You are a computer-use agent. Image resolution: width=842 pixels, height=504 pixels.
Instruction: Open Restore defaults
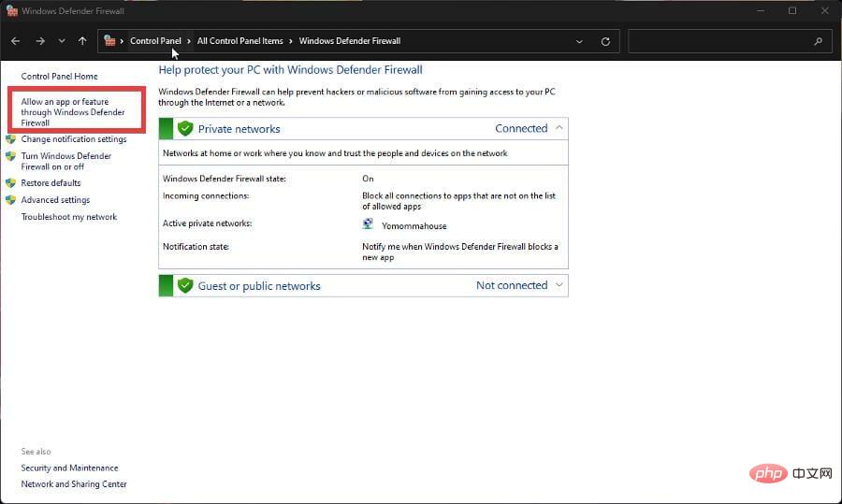pyautogui.click(x=51, y=183)
